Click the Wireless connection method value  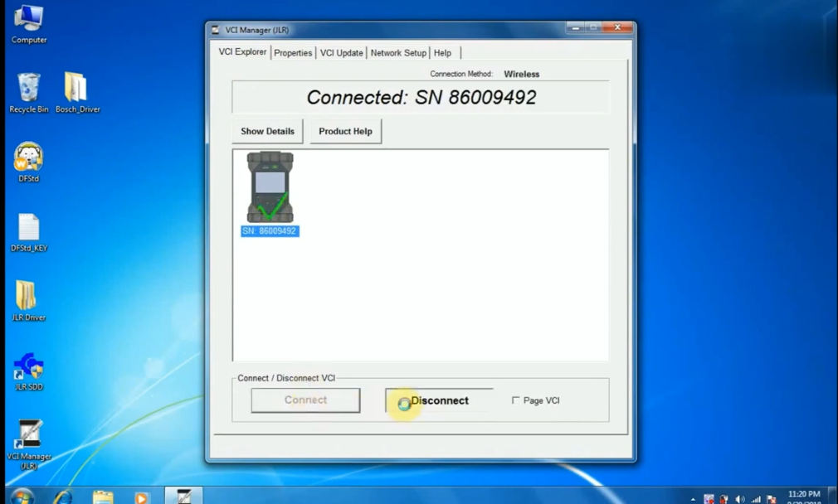click(x=522, y=75)
